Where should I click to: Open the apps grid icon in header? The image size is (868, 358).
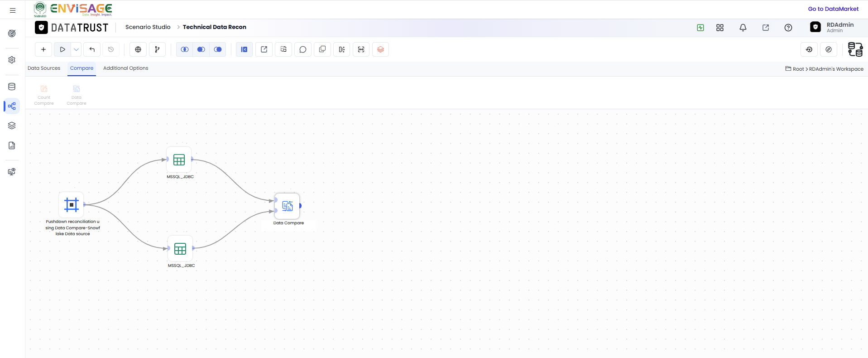click(x=720, y=28)
